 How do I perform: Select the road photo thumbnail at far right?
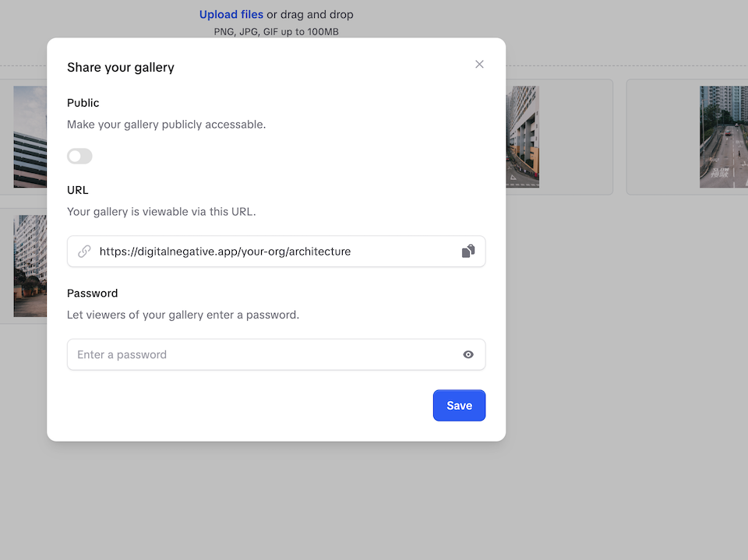click(723, 137)
